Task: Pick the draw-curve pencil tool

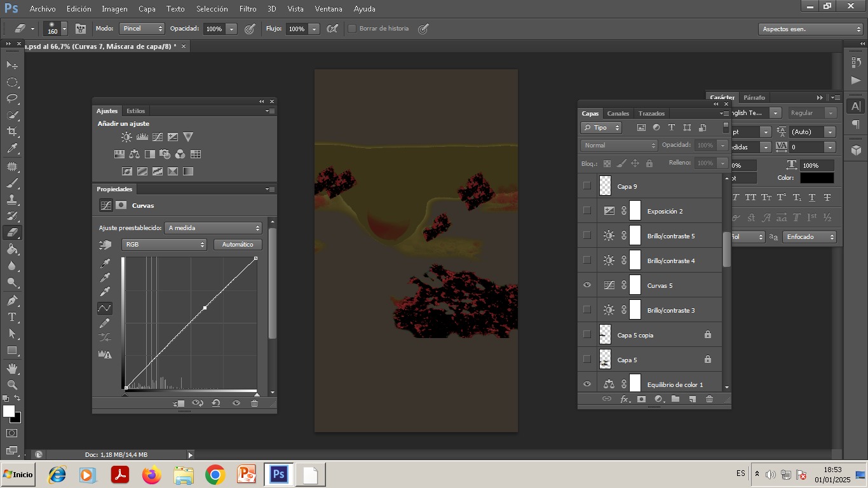Action: (x=105, y=323)
